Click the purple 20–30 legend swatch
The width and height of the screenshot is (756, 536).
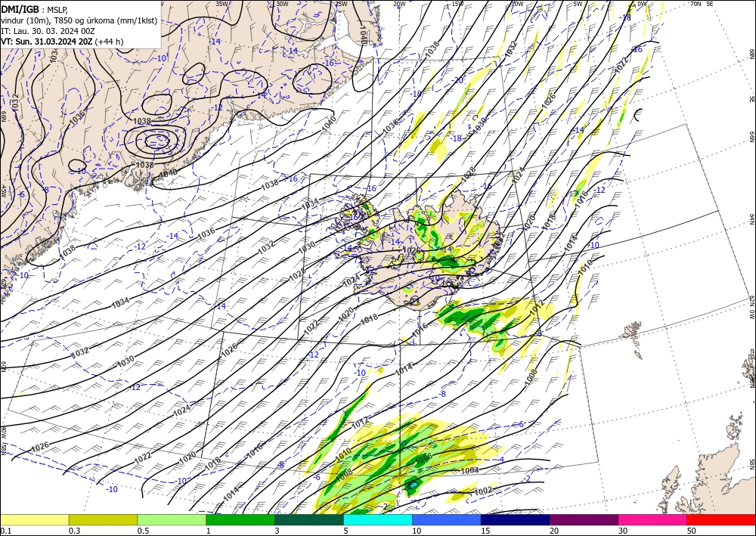tap(584, 519)
